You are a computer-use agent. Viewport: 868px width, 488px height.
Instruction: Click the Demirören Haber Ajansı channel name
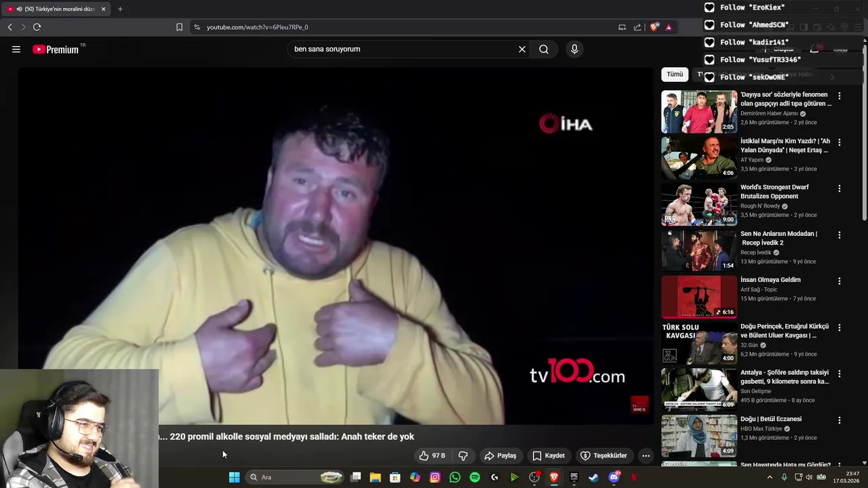point(769,113)
